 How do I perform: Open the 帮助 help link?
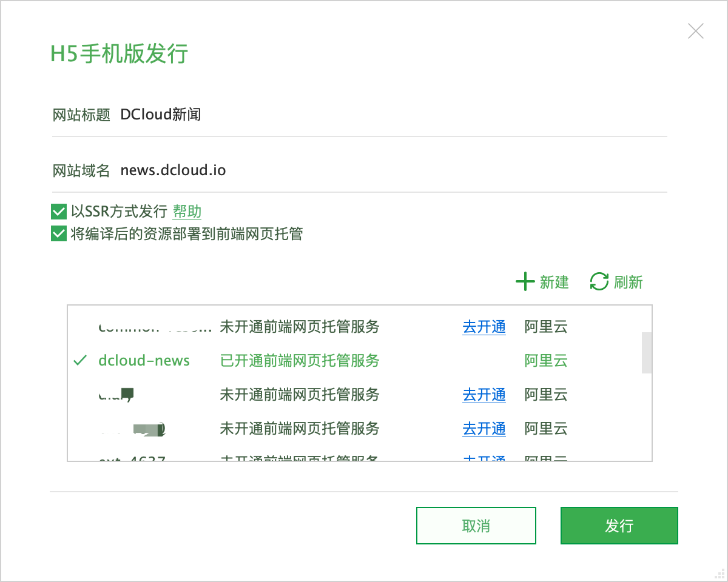[187, 212]
